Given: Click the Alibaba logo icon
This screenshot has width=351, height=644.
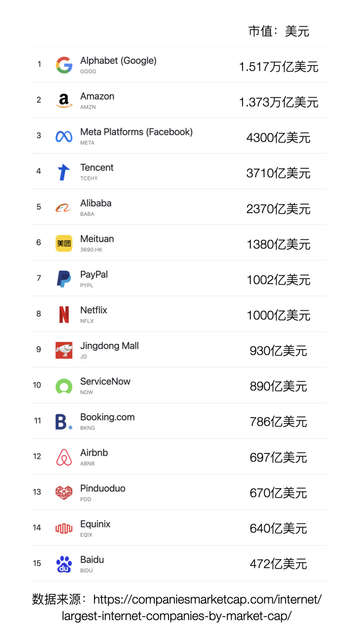Looking at the screenshot, I should tap(64, 208).
